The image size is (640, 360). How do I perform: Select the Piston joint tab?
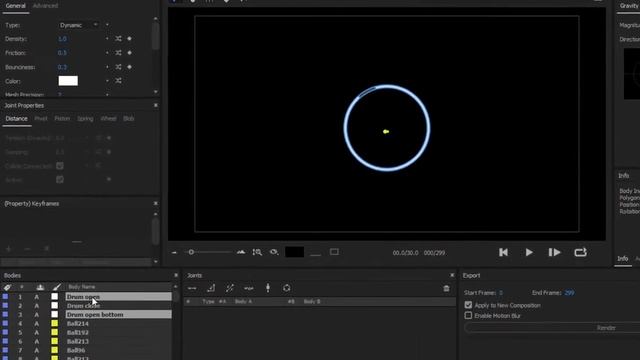pos(62,118)
